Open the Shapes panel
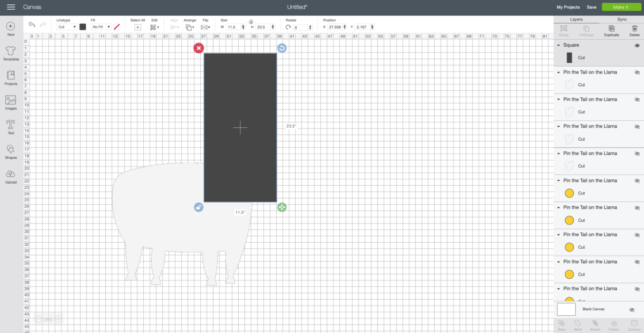 (10, 152)
